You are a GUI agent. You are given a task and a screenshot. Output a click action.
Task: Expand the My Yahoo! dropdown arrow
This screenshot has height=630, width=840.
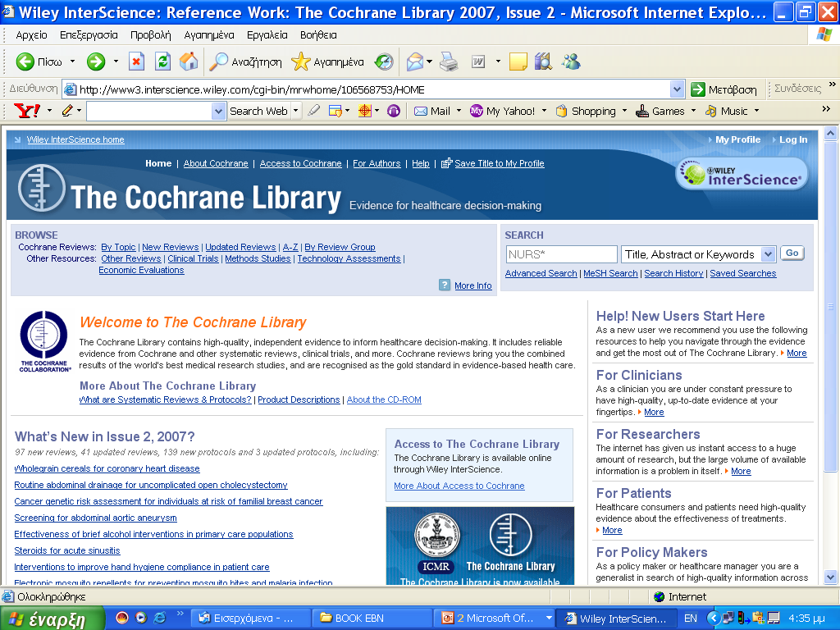(x=545, y=111)
